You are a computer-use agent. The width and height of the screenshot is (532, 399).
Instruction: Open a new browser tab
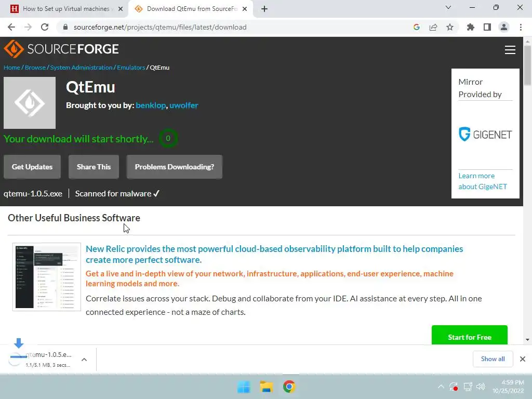point(264,9)
